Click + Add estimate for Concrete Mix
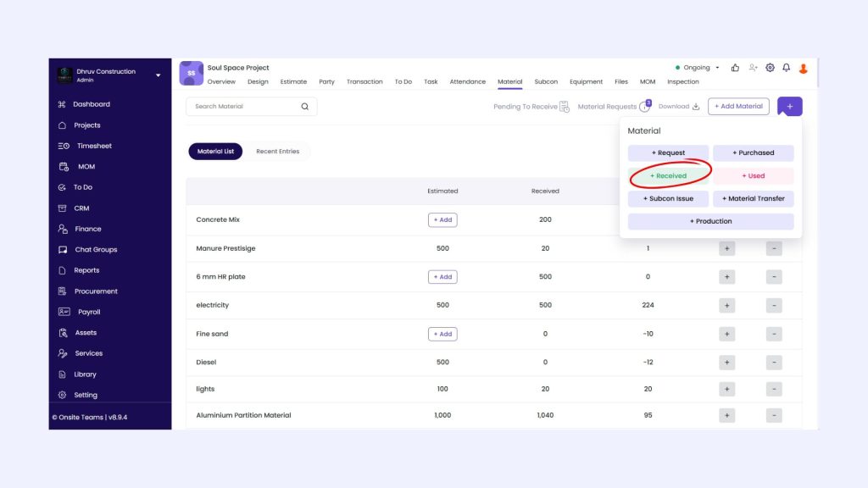The image size is (868, 488). [x=442, y=219]
